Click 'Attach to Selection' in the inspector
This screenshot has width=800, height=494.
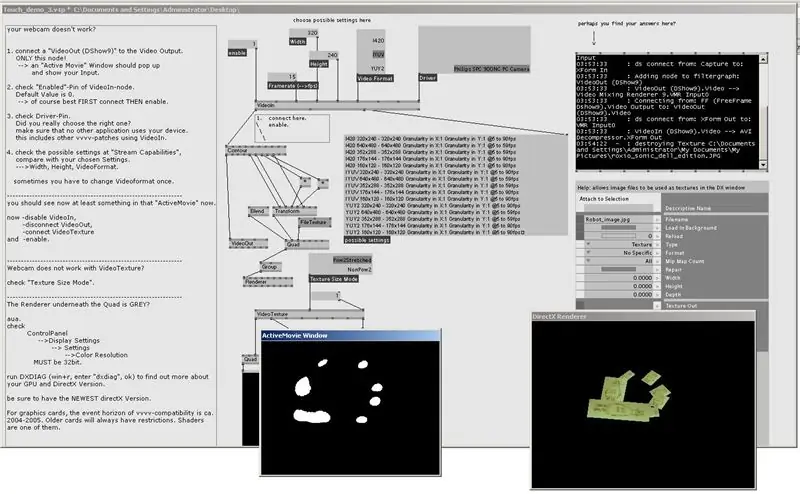coord(604,199)
